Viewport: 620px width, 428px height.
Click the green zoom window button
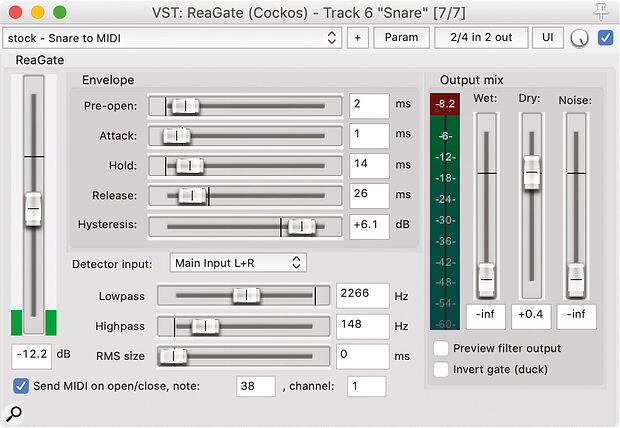60,12
